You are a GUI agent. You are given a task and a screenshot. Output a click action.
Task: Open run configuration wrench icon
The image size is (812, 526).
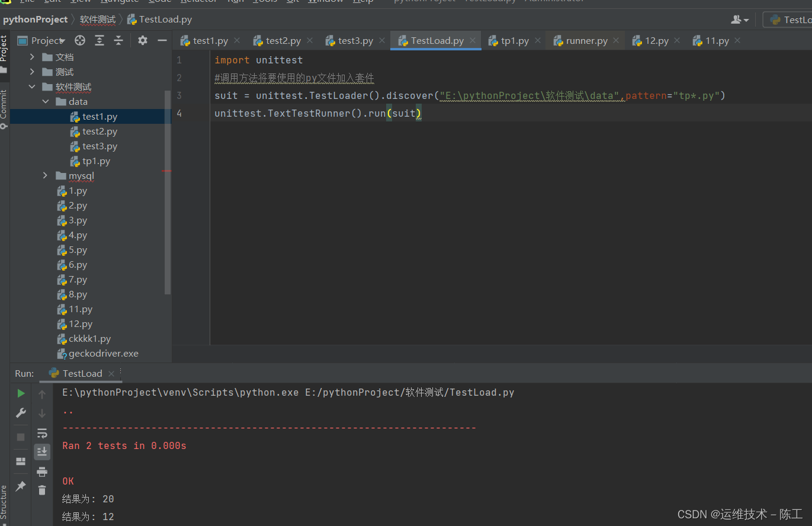point(21,413)
